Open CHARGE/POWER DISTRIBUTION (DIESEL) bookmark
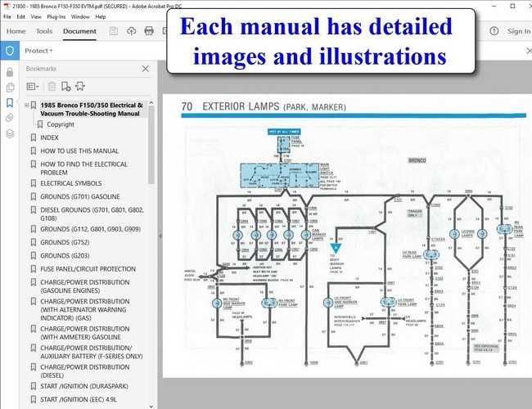Image resolution: width=532 pixels, height=409 pixels. tap(85, 371)
